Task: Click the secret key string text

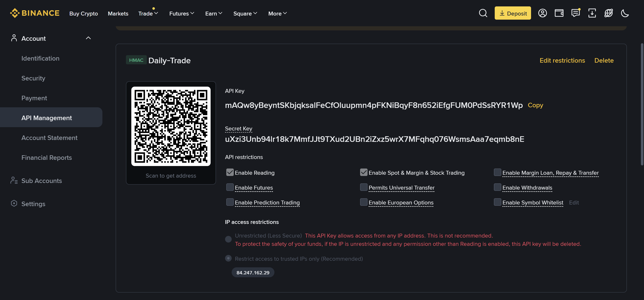Action: [374, 139]
